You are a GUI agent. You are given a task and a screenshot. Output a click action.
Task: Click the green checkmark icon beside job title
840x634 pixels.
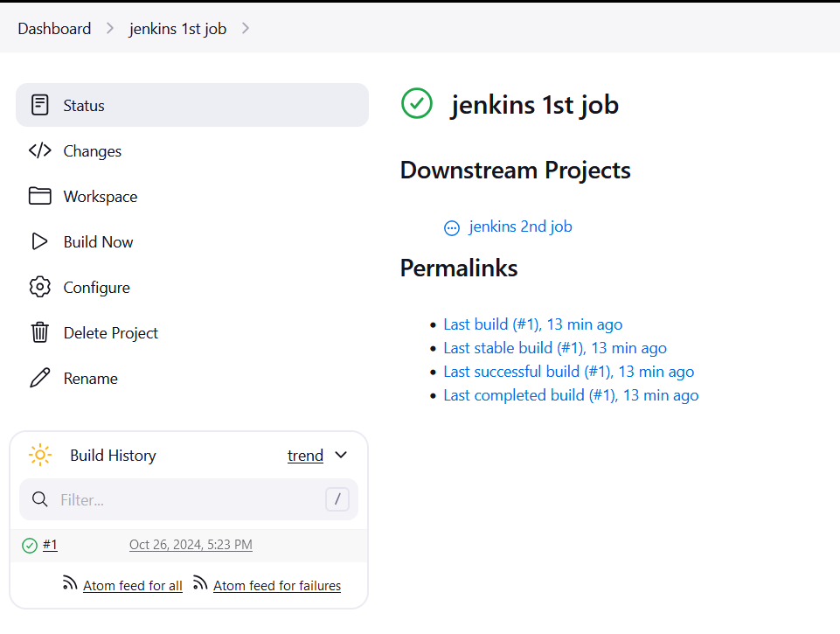pos(417,103)
